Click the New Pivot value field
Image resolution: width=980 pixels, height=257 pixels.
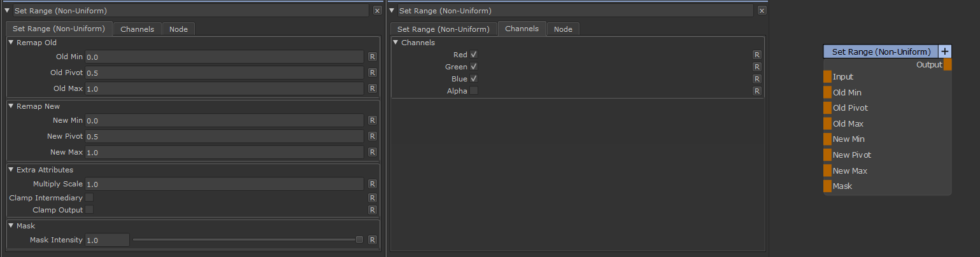[x=224, y=136]
